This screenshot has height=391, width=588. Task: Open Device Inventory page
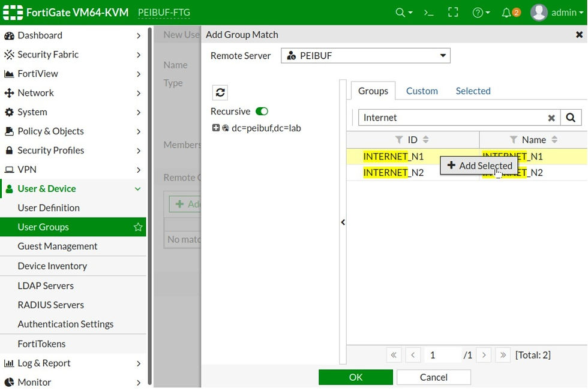tap(73, 266)
